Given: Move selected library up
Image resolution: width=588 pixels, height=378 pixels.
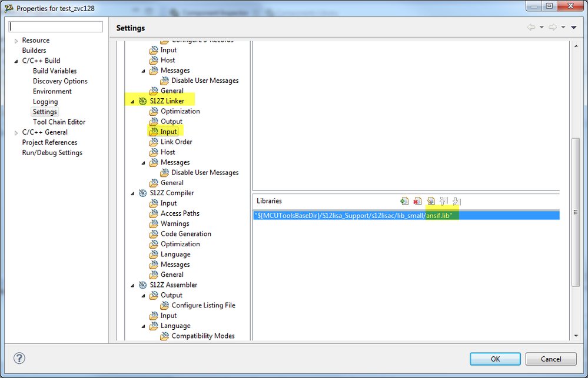Looking at the screenshot, I should coord(443,201).
